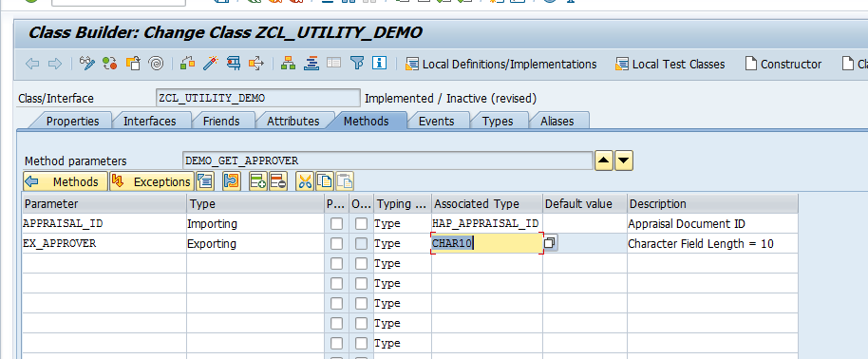Open parameter Type dropdown showing Exporting
Viewport: 868px width, 359px height.
click(255, 244)
